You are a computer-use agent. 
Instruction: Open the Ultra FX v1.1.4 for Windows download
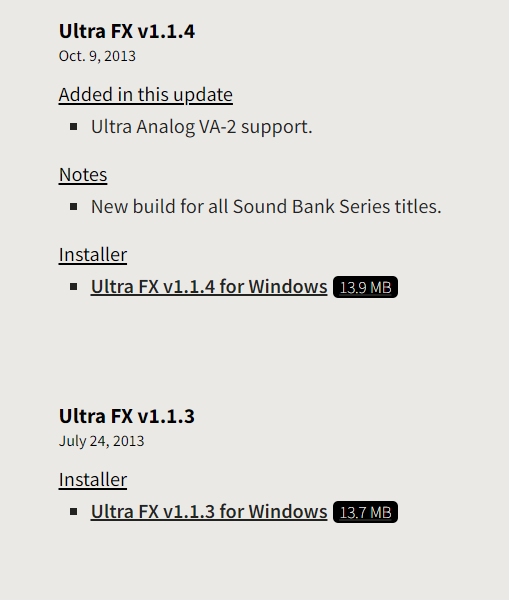click(209, 287)
